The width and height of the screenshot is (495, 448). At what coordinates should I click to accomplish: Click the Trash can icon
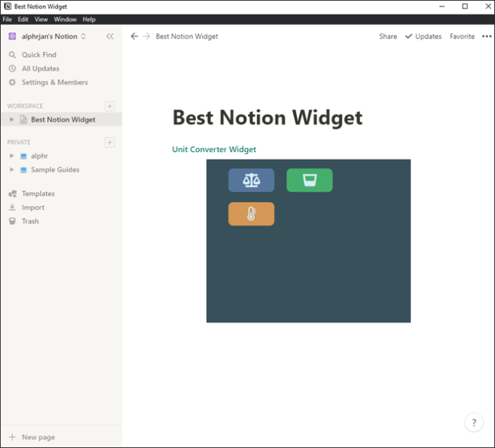[x=12, y=221]
